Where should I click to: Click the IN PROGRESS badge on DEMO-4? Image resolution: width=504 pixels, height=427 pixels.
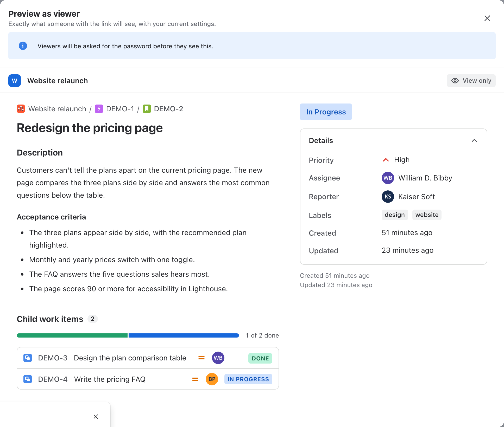point(248,379)
